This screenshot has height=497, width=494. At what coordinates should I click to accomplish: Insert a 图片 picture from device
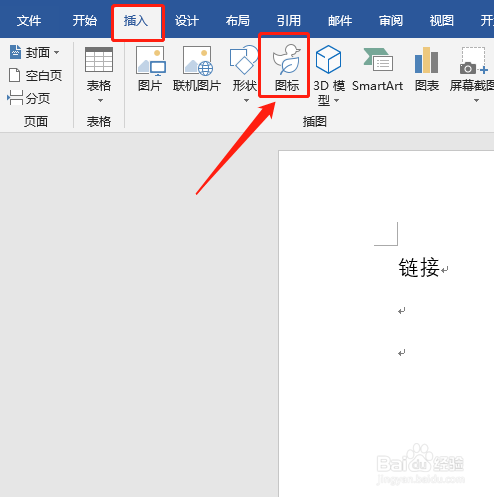coord(150,69)
